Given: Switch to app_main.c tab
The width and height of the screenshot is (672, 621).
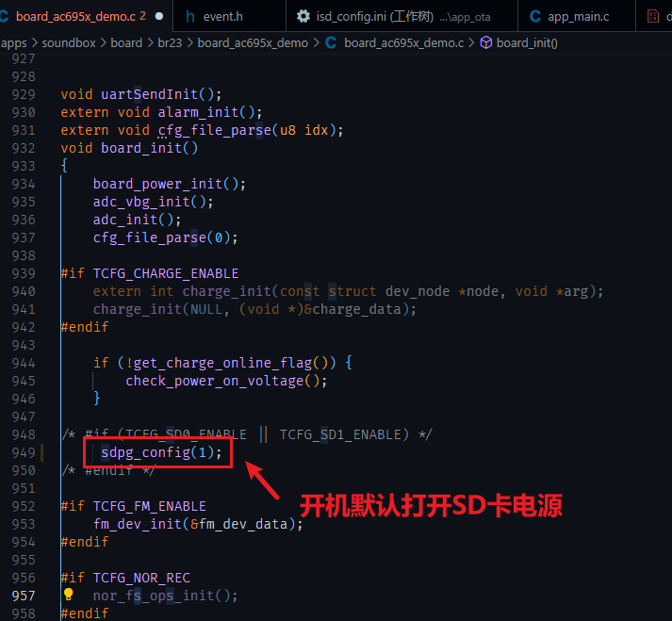Looking at the screenshot, I should [x=577, y=16].
